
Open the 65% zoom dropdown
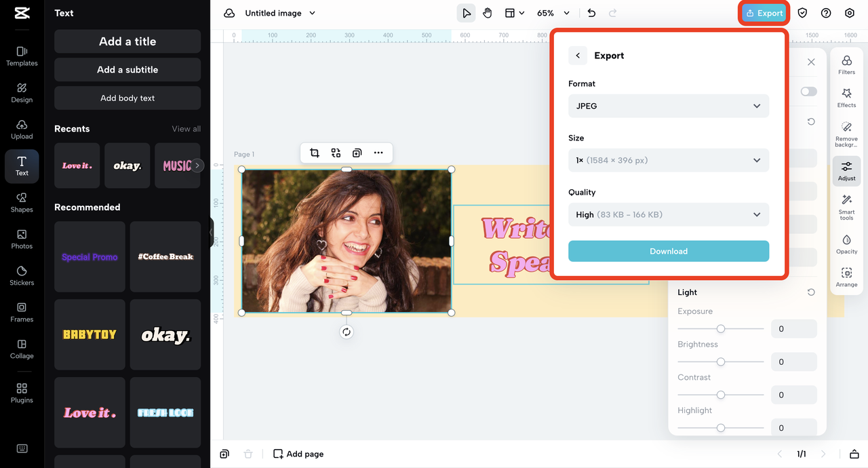coord(553,13)
